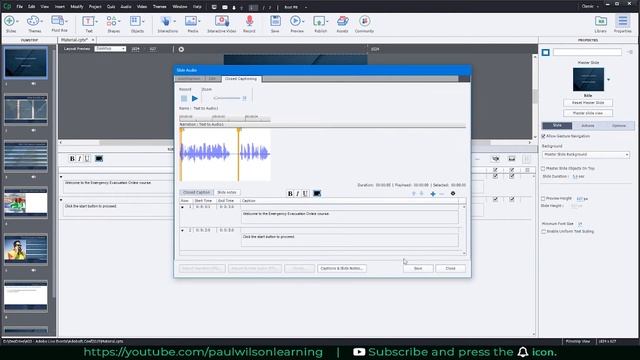Click the Master Slide View button
This screenshot has height=360, width=640.
click(588, 113)
